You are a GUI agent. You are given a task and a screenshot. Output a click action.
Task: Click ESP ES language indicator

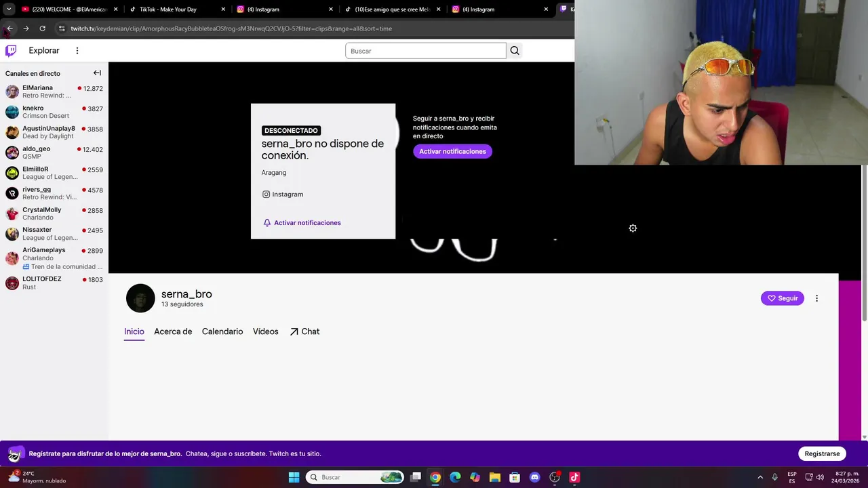click(x=792, y=477)
